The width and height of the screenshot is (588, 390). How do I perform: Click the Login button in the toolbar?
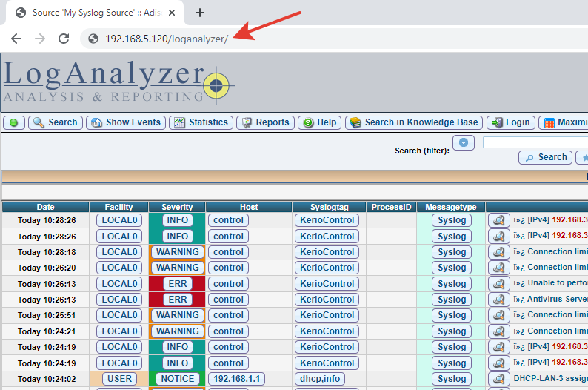(510, 123)
